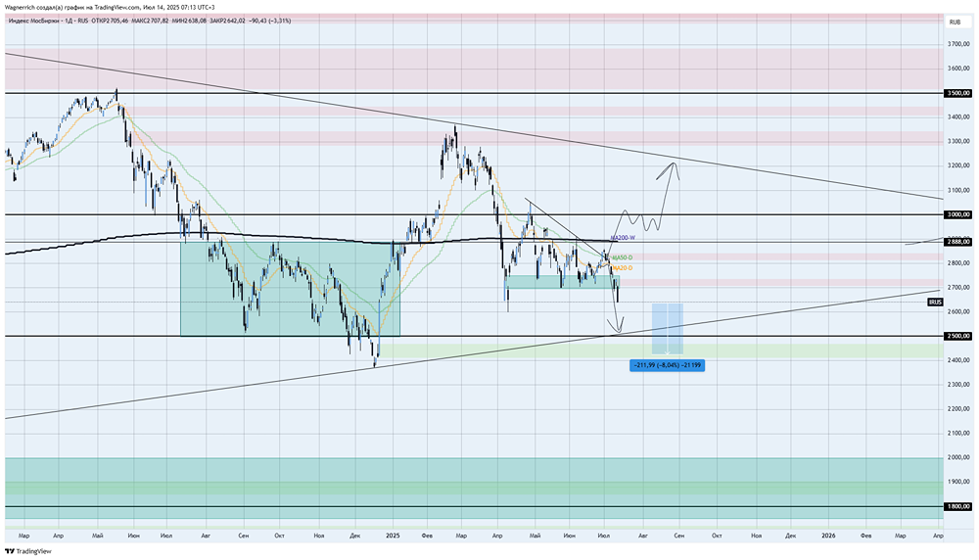Click the −211,99 (−8,04%) measurement label

667,365
